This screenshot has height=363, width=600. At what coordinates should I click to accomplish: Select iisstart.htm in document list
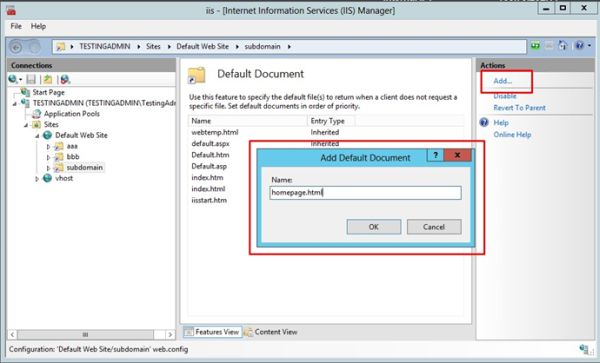coord(209,200)
